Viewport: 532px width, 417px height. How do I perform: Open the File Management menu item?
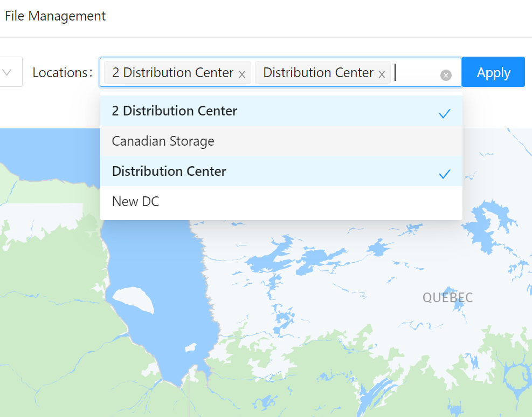point(55,16)
